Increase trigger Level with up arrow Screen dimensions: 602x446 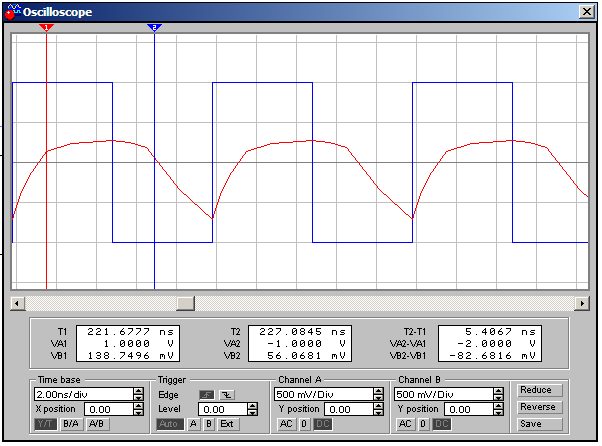[253, 406]
